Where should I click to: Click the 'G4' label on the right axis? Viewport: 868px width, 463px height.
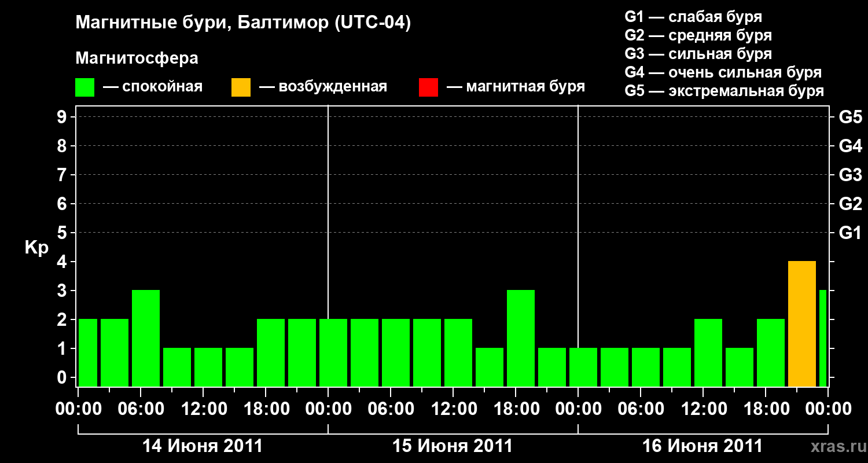click(x=850, y=146)
